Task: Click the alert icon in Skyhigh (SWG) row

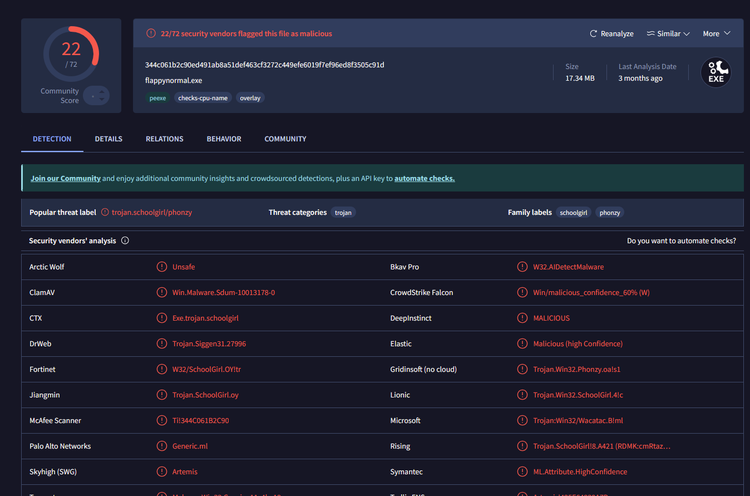Action: click(162, 472)
